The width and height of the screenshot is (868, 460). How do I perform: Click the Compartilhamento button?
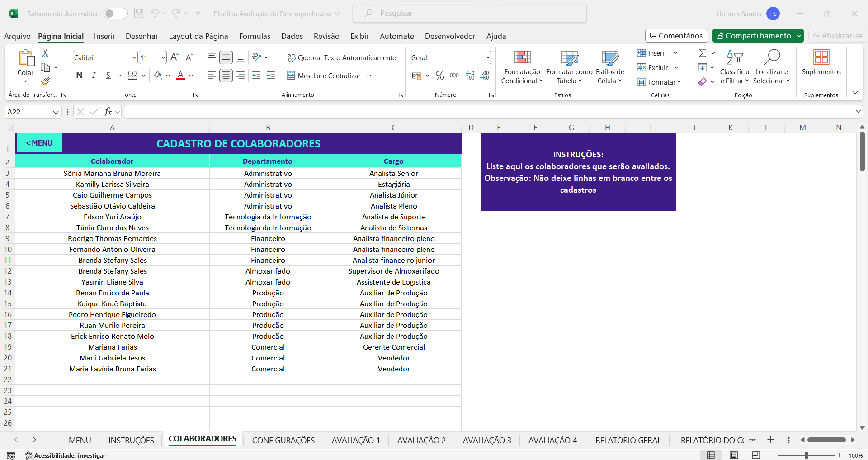pyautogui.click(x=754, y=36)
